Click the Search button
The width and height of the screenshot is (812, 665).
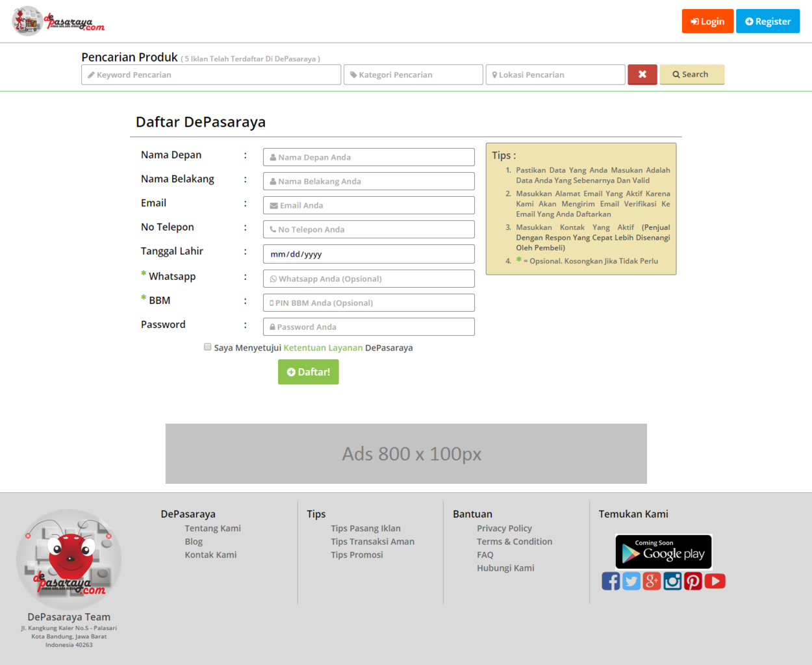(692, 75)
